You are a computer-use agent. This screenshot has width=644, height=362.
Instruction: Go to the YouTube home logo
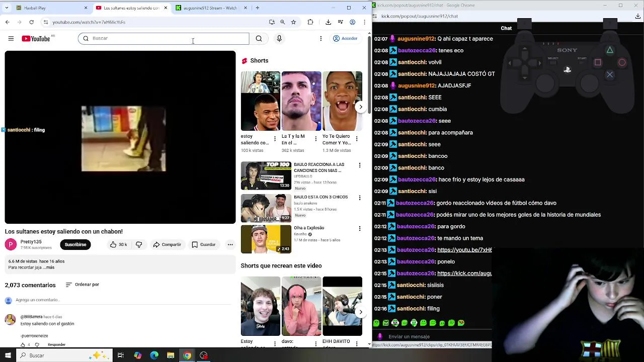(x=36, y=39)
